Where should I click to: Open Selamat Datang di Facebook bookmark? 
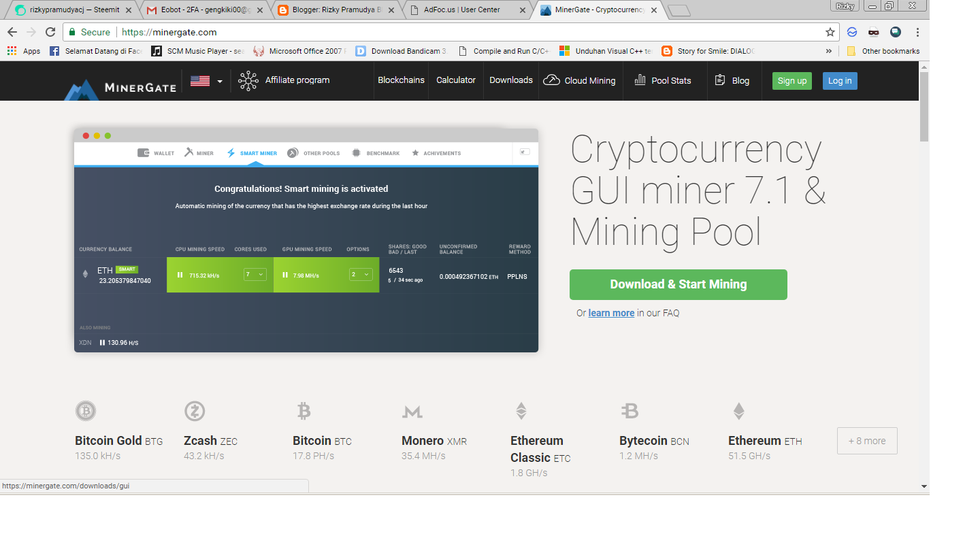[96, 51]
